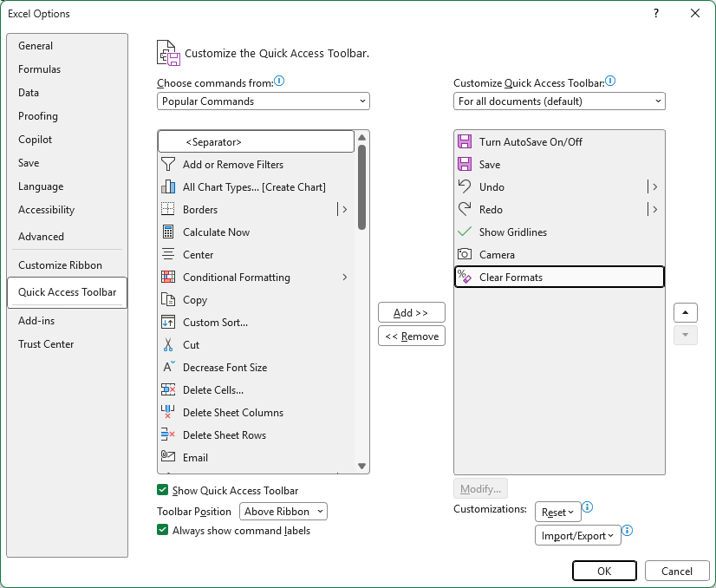Image resolution: width=716 pixels, height=588 pixels.
Task: Open the Add-ins options category
Action: pos(67,321)
